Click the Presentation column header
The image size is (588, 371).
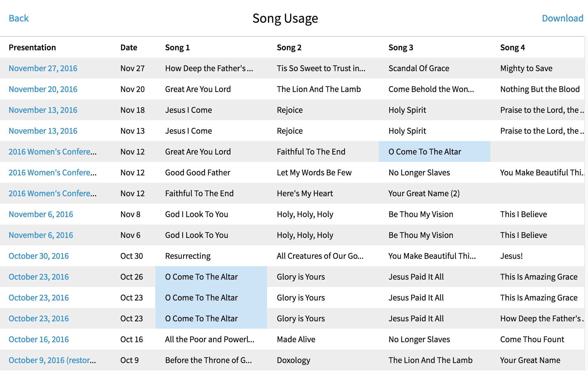coord(32,48)
